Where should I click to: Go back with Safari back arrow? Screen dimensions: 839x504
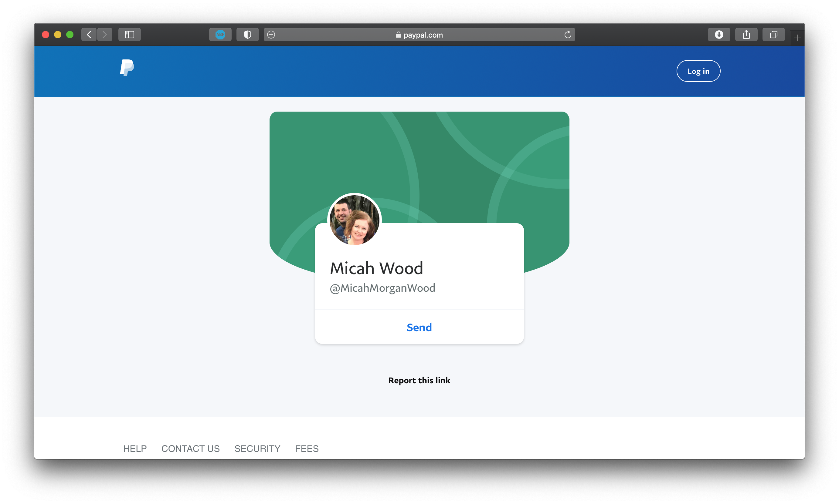point(89,35)
